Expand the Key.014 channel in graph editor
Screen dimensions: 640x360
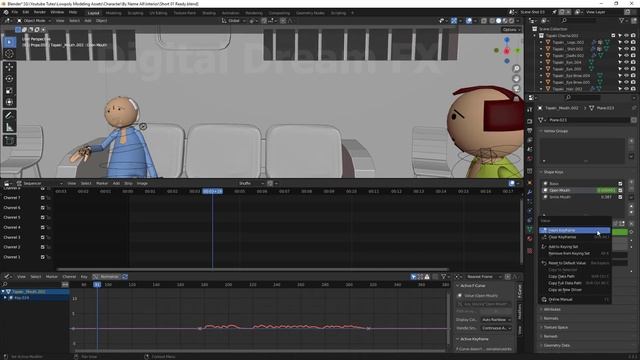5,298
